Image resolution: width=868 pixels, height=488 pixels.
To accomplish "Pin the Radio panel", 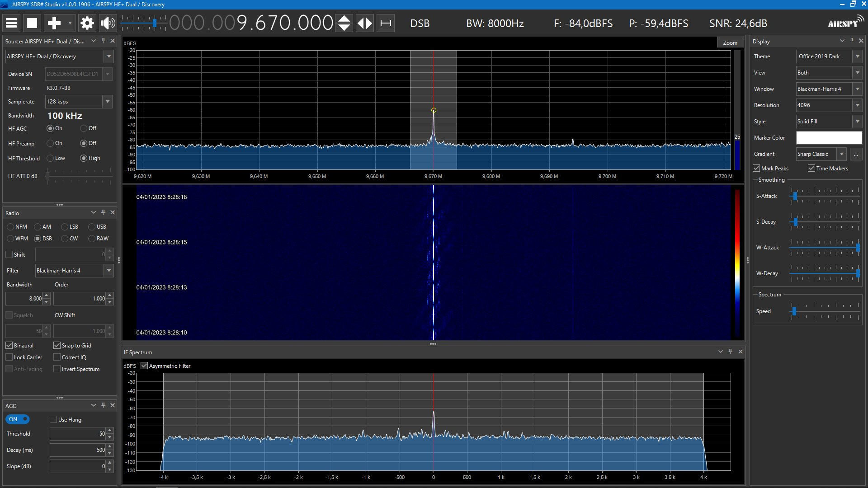I will tap(104, 213).
